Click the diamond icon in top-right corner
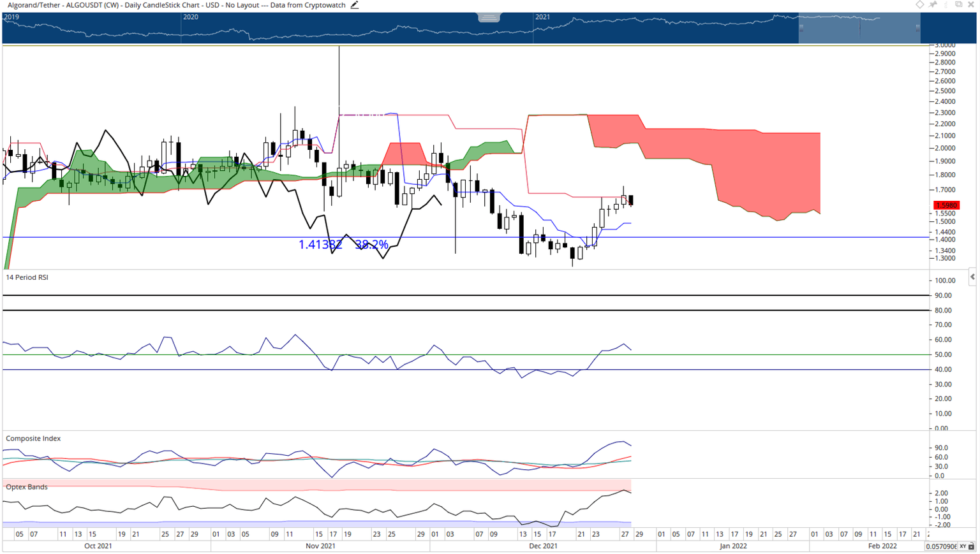Screen dimensions: 980x554 click(919, 4)
